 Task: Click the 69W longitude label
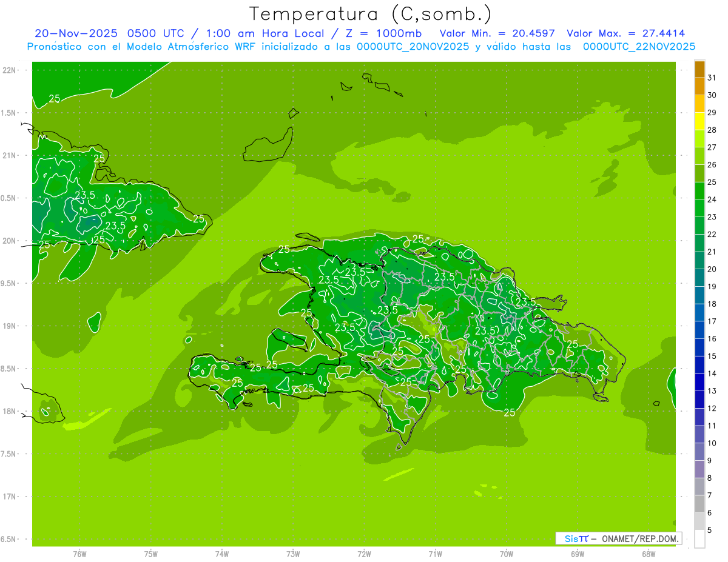(578, 554)
